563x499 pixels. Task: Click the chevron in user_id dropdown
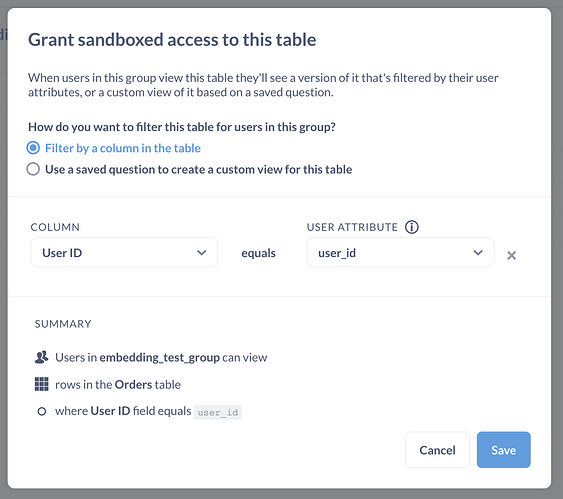pyautogui.click(x=478, y=253)
